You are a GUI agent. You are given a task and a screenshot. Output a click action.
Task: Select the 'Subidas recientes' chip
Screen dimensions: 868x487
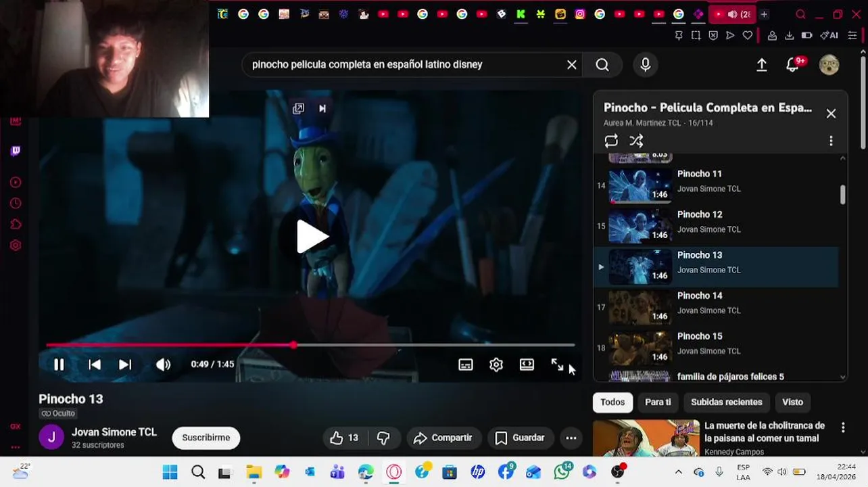(x=726, y=402)
